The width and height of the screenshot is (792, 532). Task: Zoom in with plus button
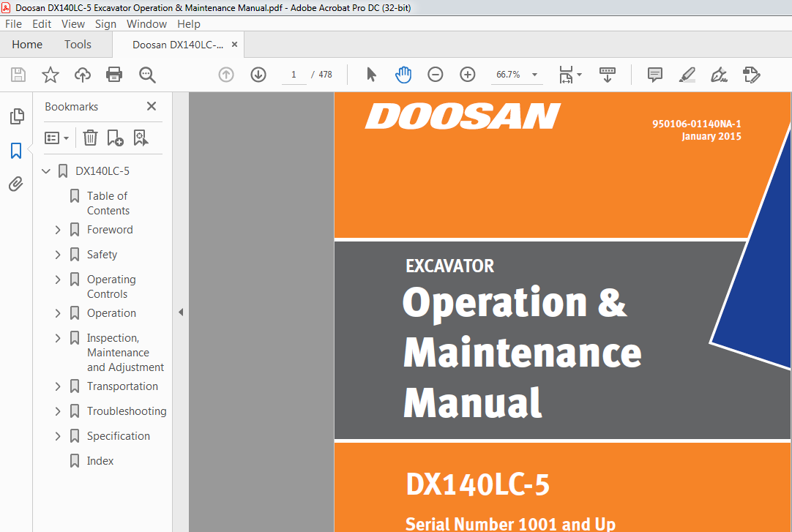pyautogui.click(x=467, y=75)
